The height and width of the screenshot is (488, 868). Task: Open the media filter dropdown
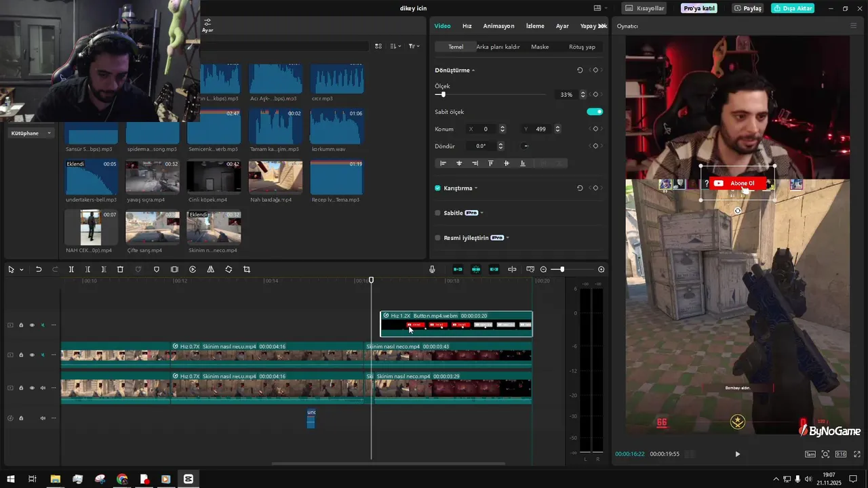coord(414,46)
